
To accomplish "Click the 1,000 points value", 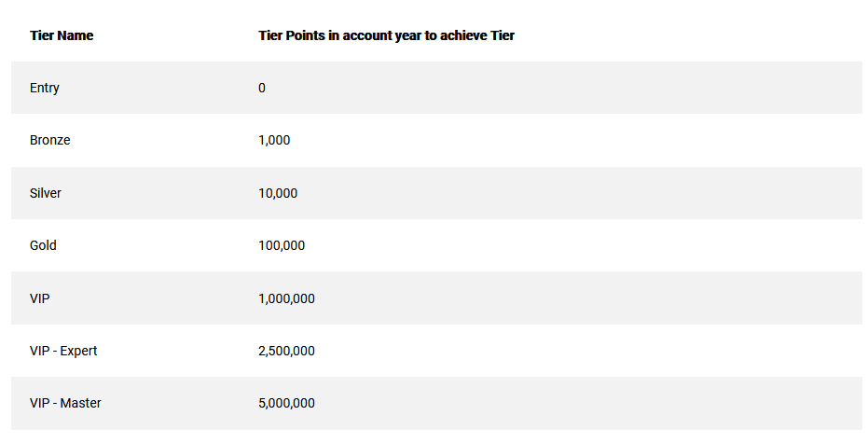I will click(274, 140).
